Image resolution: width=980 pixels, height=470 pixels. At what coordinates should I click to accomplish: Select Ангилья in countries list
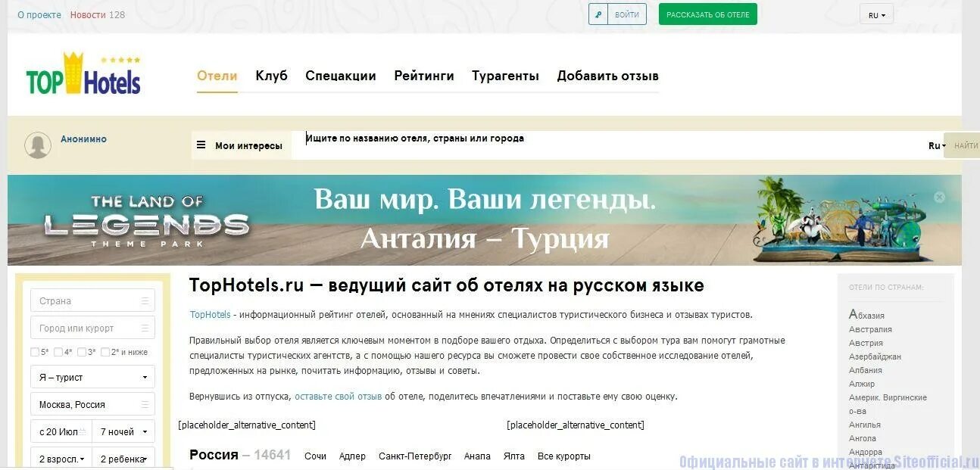(865, 425)
